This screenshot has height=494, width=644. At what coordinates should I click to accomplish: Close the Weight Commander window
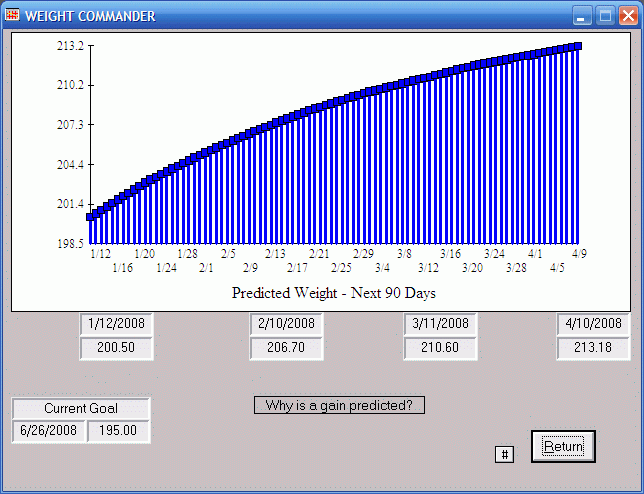[627, 15]
